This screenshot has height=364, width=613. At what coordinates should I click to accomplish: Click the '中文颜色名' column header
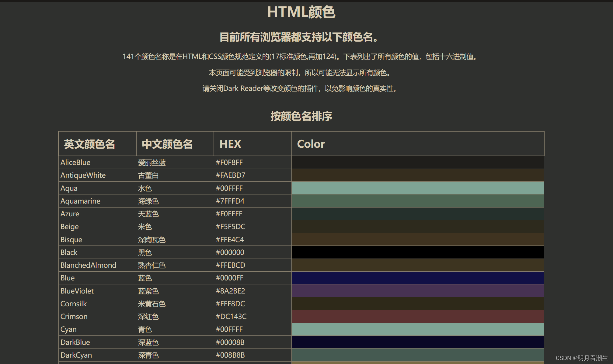point(175,144)
